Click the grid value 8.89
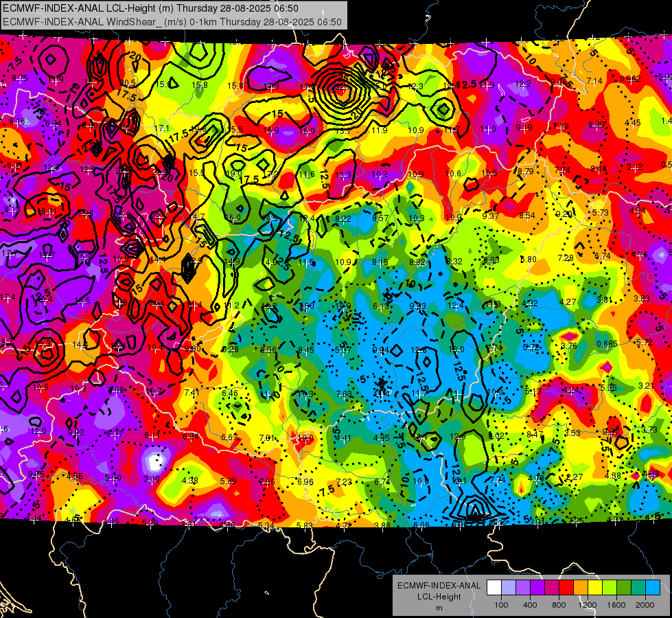Image resolution: width=672 pixels, height=618 pixels. [596, 125]
